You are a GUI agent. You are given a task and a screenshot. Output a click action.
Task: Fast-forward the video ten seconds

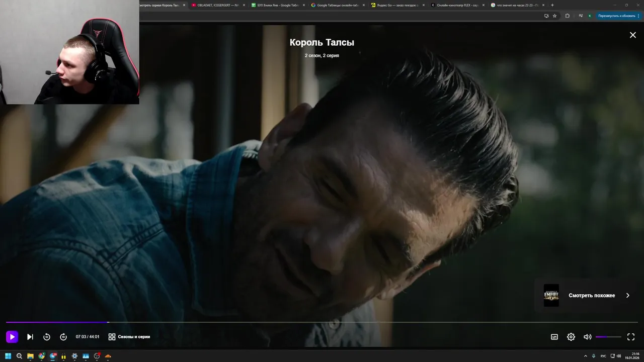click(63, 337)
